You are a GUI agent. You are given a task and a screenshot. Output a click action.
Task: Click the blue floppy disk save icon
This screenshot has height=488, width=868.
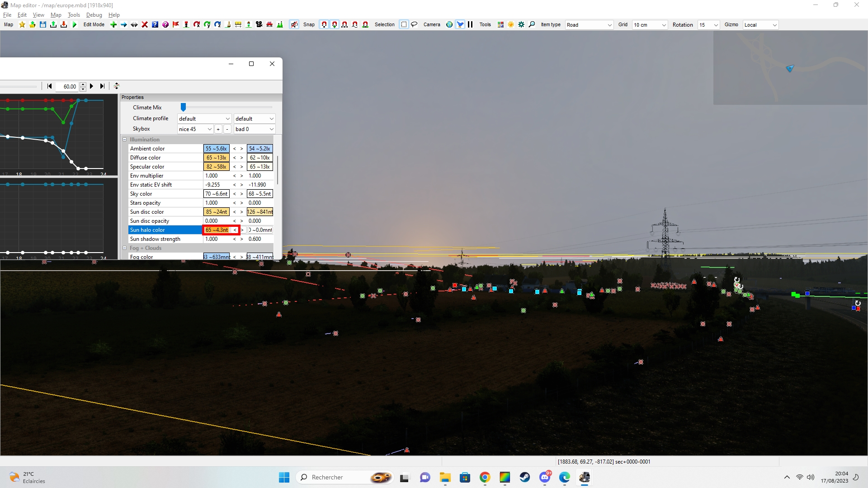(43, 25)
